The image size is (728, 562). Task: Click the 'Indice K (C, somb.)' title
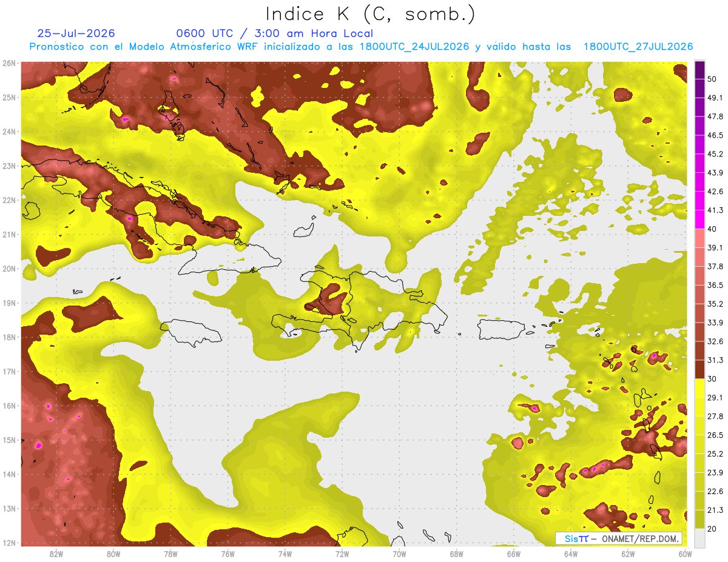tap(370, 14)
